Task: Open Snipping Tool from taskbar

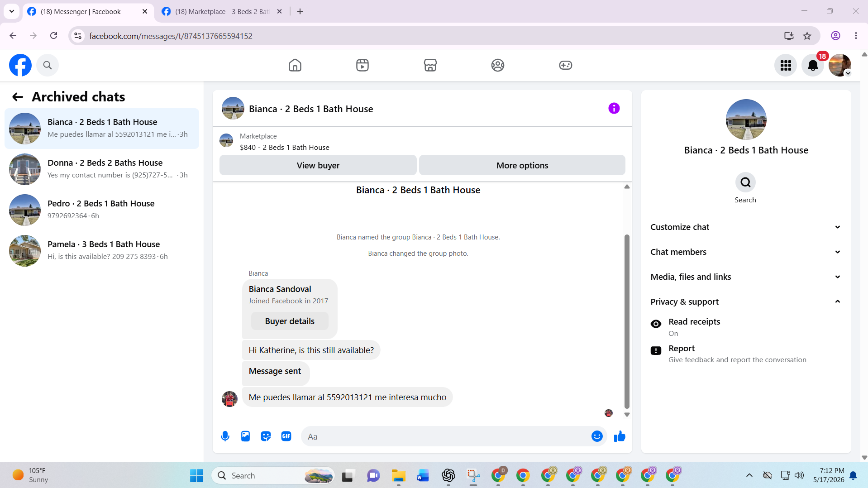Action: pyautogui.click(x=473, y=475)
